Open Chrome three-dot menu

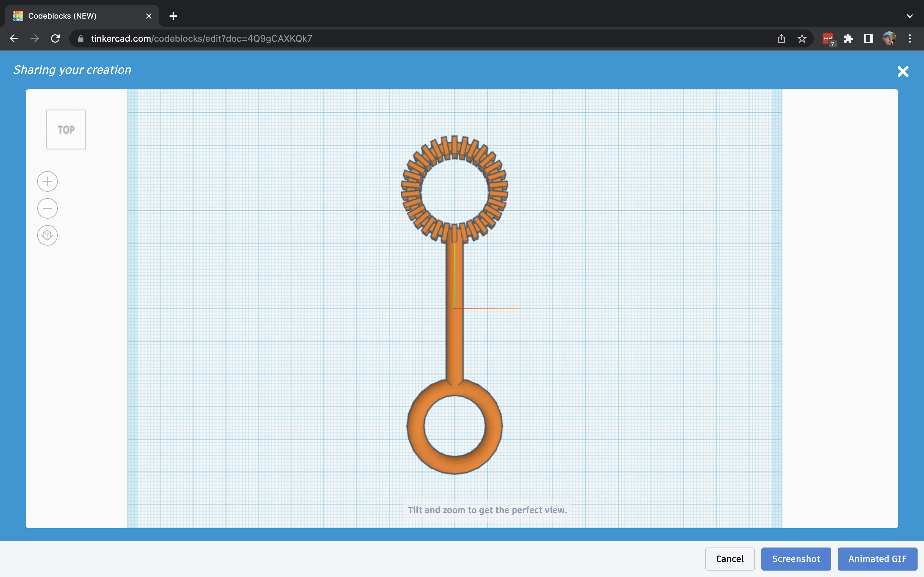(910, 38)
